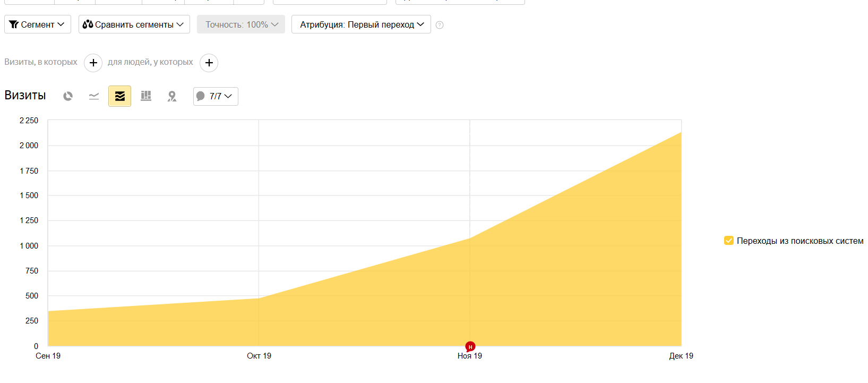Image resolution: width=868 pixels, height=383 pixels.
Task: Open the Атрибуция: Первый переход dropdown
Action: 361,24
